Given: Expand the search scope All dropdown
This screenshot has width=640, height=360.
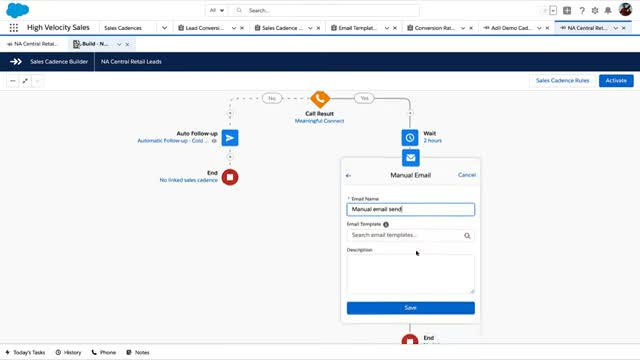Looking at the screenshot, I should point(217,10).
